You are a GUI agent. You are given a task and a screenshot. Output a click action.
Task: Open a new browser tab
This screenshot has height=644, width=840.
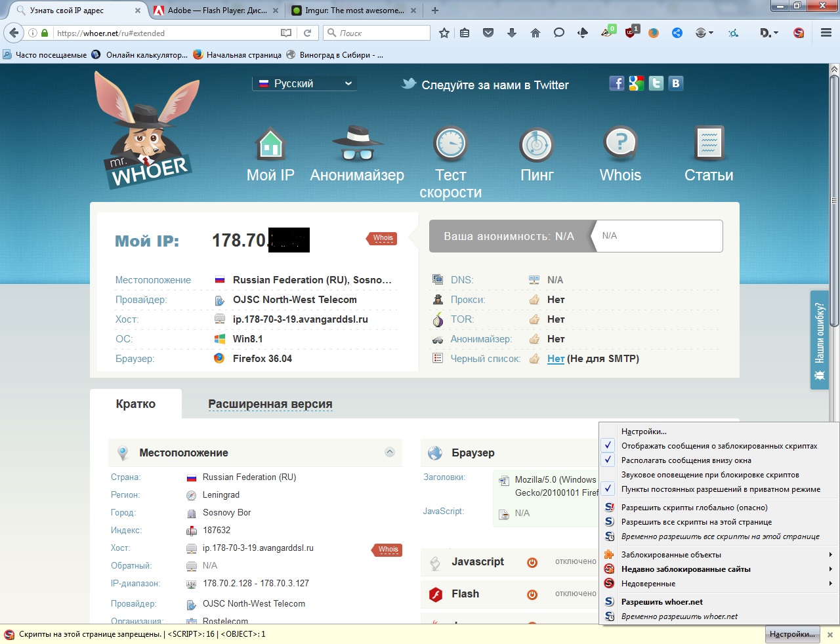(435, 10)
